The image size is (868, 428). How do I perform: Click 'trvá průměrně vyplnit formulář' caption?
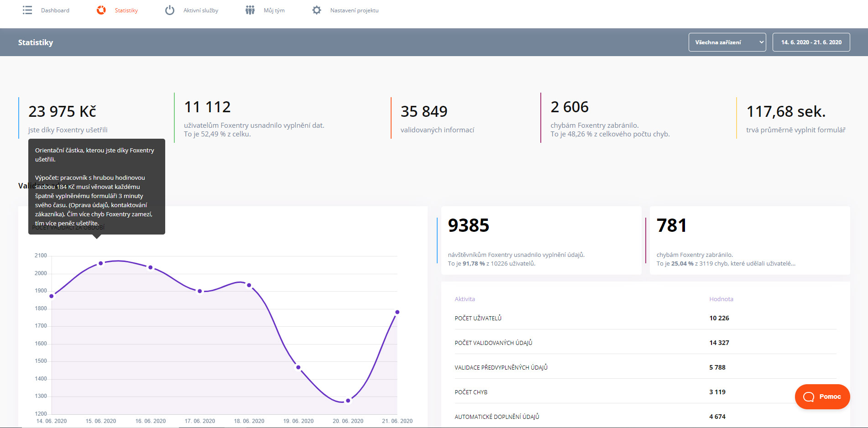[796, 130]
